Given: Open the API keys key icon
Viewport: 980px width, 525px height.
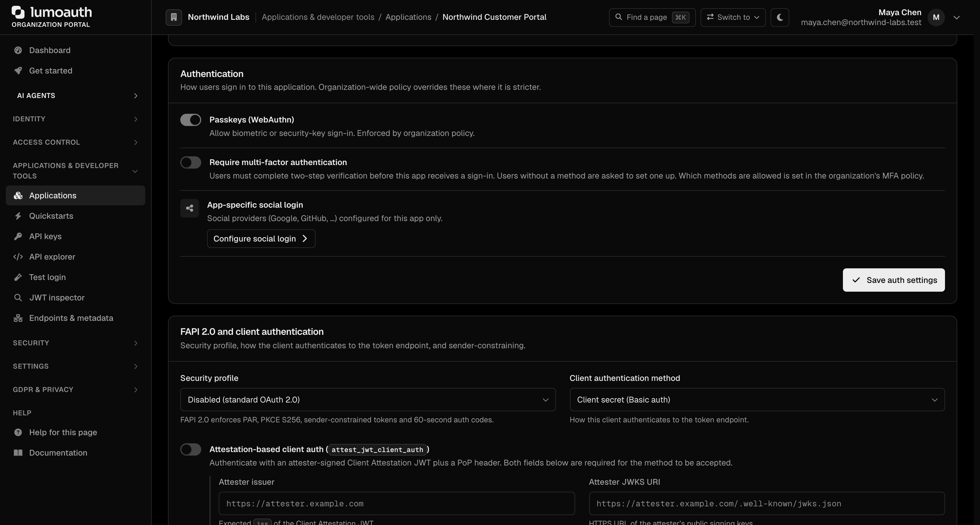Looking at the screenshot, I should coord(18,236).
